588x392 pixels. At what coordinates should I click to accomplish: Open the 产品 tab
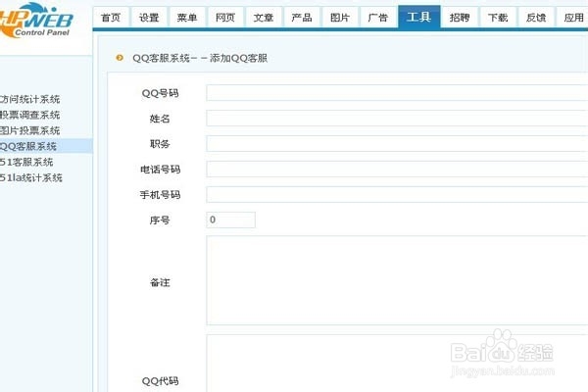[302, 18]
